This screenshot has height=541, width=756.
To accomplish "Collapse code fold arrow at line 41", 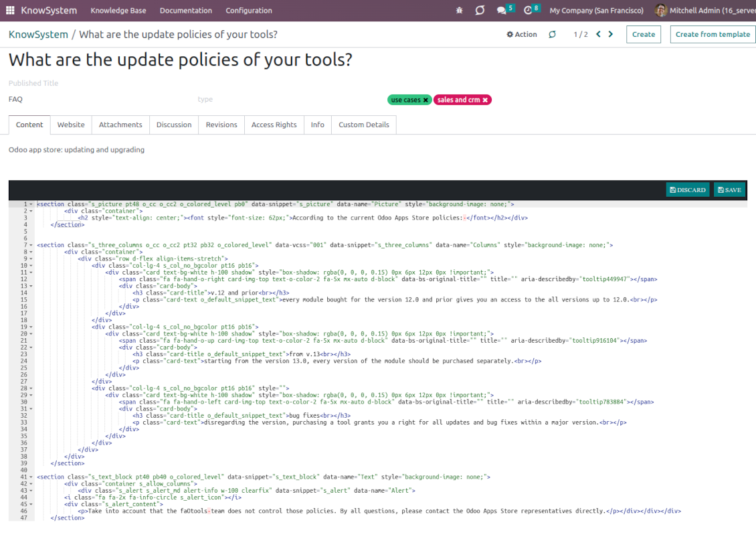I will tap(31, 477).
